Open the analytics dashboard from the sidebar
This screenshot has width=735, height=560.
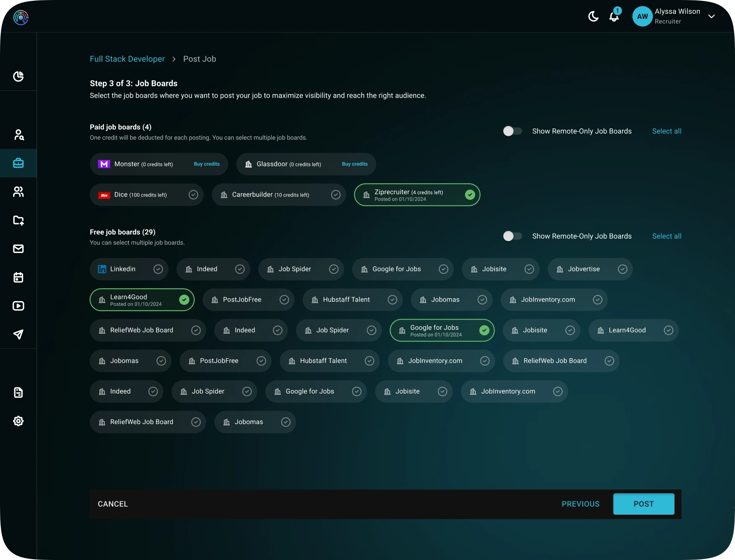pos(18,76)
